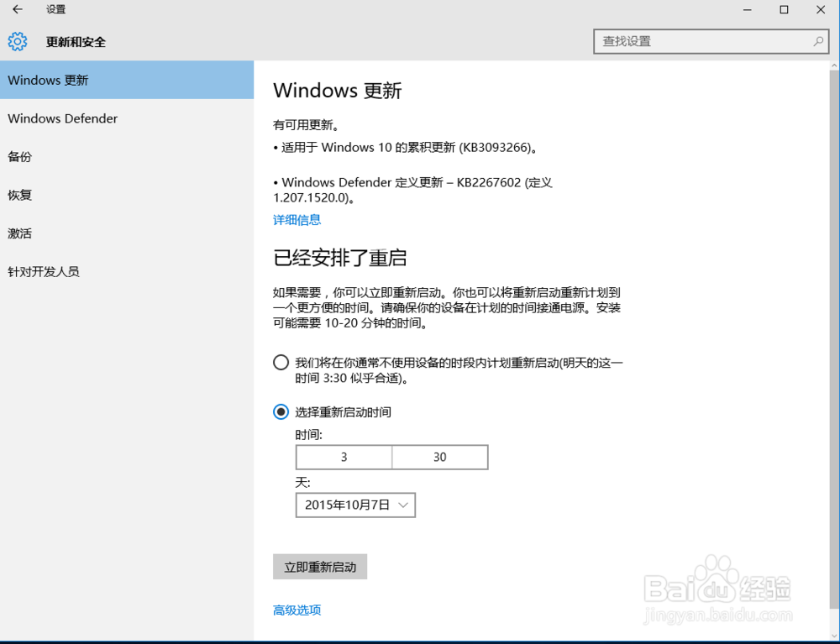840x644 pixels.
Task: Open the 高级选项 link
Action: (x=297, y=610)
